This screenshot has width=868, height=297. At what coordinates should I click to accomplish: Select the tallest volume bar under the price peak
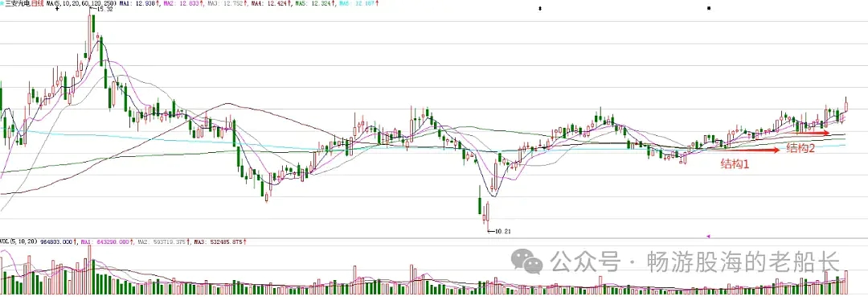click(x=89, y=270)
